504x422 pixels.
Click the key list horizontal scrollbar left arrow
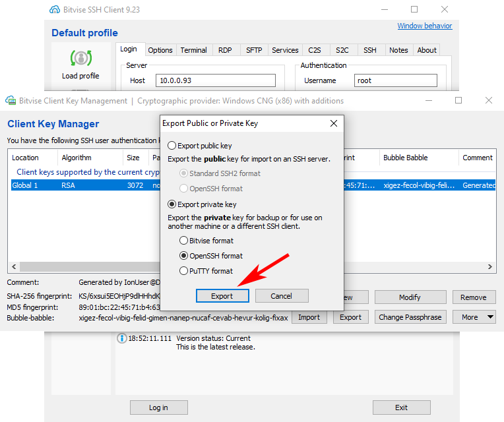click(x=14, y=266)
